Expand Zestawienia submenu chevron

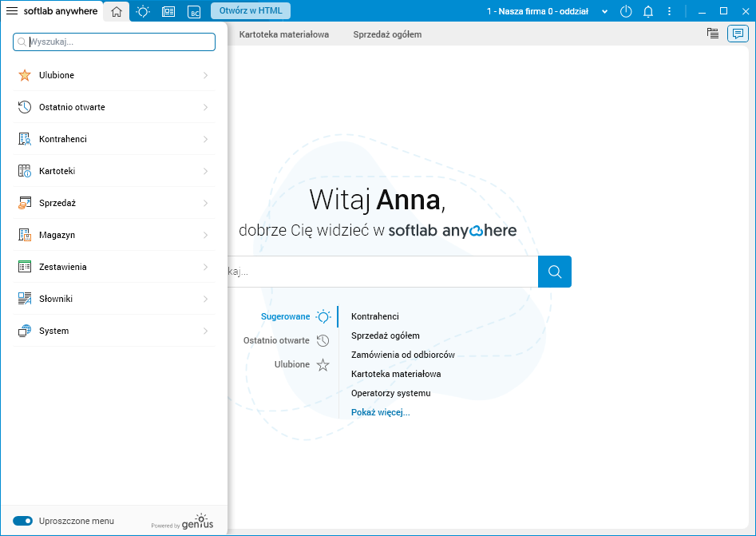[205, 267]
